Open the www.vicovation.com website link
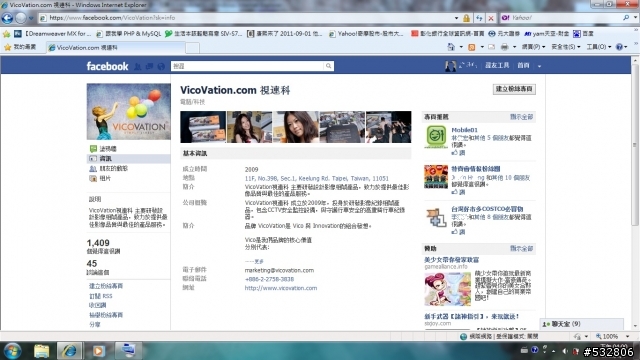 pyautogui.click(x=281, y=288)
